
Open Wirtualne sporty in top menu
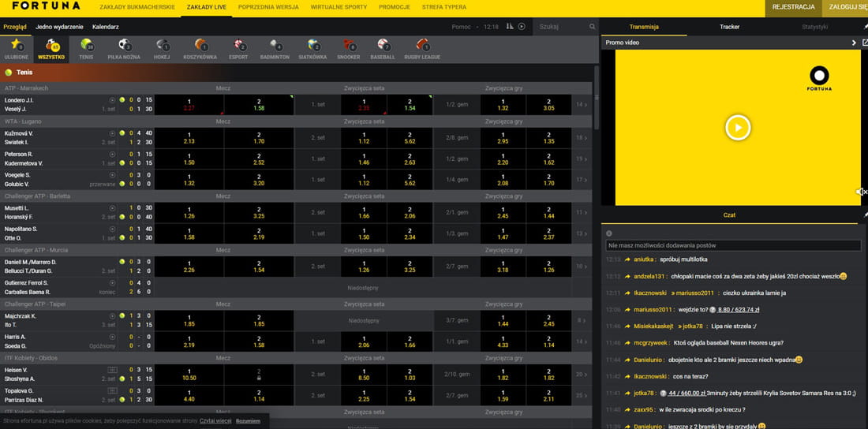tap(339, 7)
